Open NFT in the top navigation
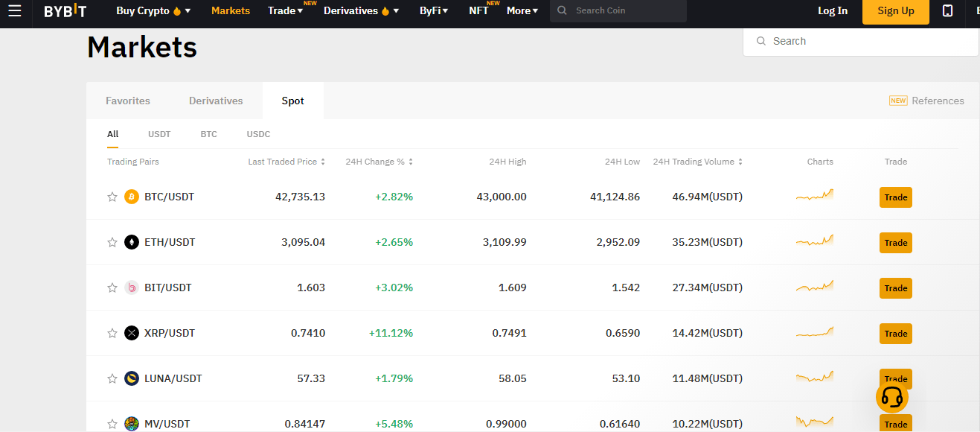 (478, 10)
